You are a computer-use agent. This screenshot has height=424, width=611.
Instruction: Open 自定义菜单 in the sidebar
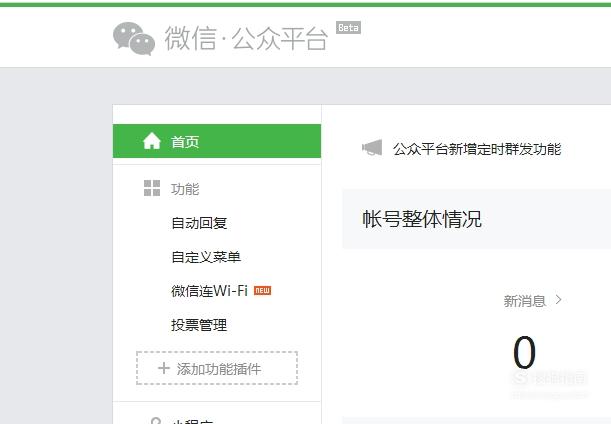click(206, 257)
